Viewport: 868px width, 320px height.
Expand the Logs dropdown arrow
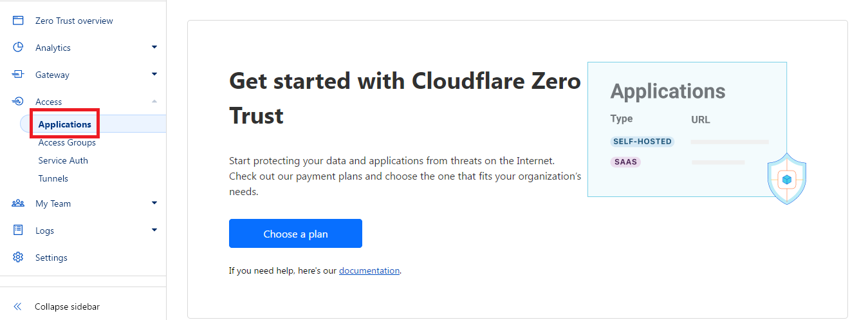pyautogui.click(x=154, y=230)
